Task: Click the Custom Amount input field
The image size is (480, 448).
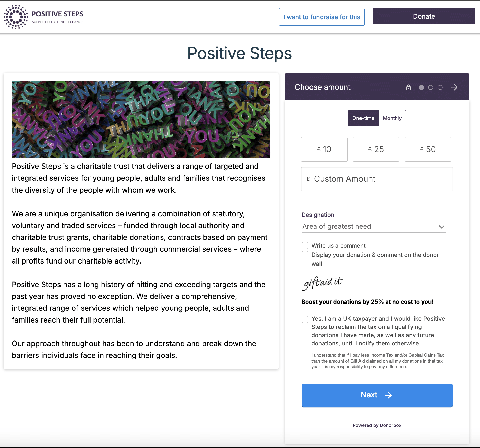Action: tap(377, 179)
